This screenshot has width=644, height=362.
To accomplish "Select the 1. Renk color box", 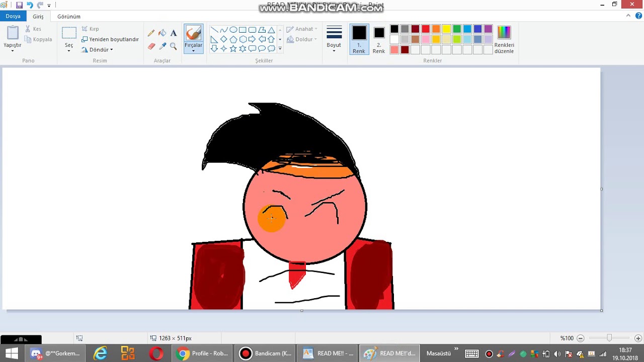I will pos(359,39).
